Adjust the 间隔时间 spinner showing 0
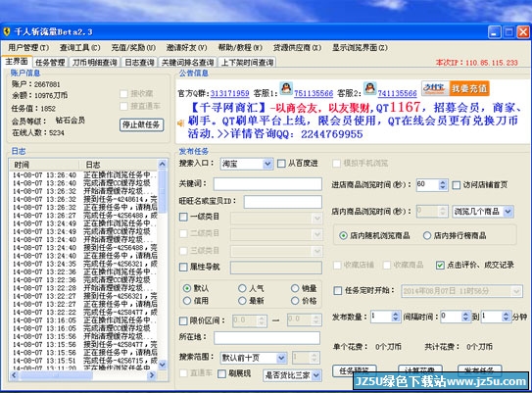532x393 pixels. (x=465, y=317)
